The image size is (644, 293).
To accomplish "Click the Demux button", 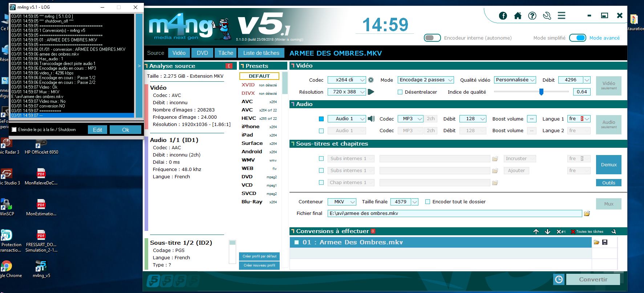I will point(609,165).
